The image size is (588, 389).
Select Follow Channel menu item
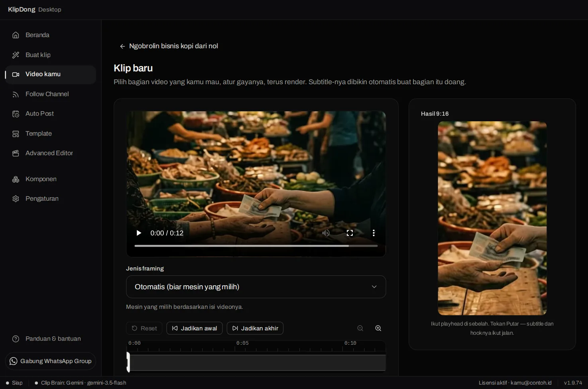[51, 94]
